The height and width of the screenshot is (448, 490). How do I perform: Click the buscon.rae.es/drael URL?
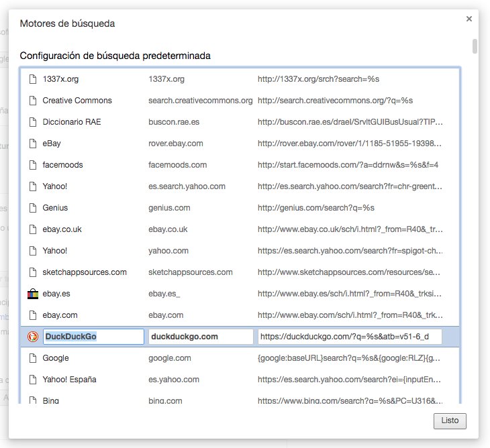pyautogui.click(x=350, y=122)
